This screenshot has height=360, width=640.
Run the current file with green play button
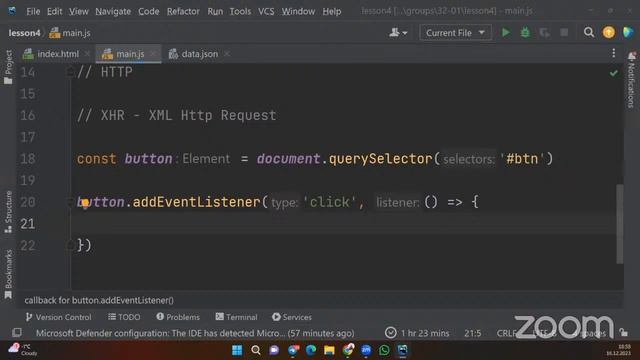(505, 32)
